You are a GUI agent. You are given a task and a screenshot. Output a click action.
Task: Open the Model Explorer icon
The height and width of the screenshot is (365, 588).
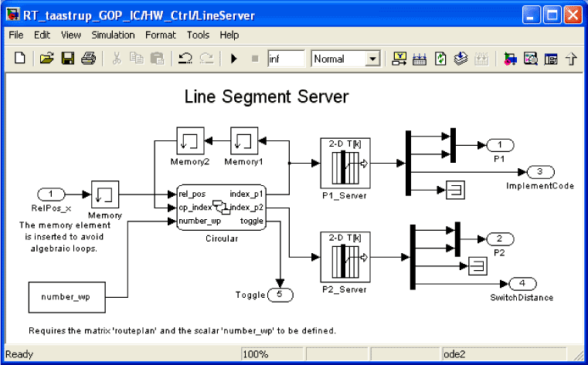pyautogui.click(x=531, y=59)
